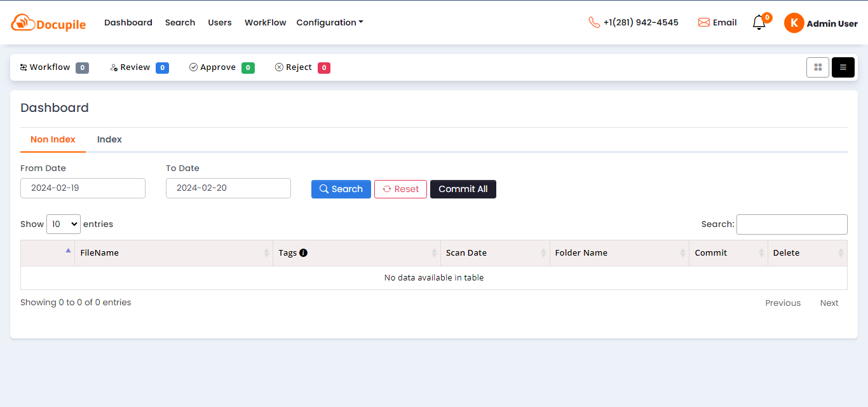Open WorkFlow in top navigation
The height and width of the screenshot is (407, 868).
266,22
